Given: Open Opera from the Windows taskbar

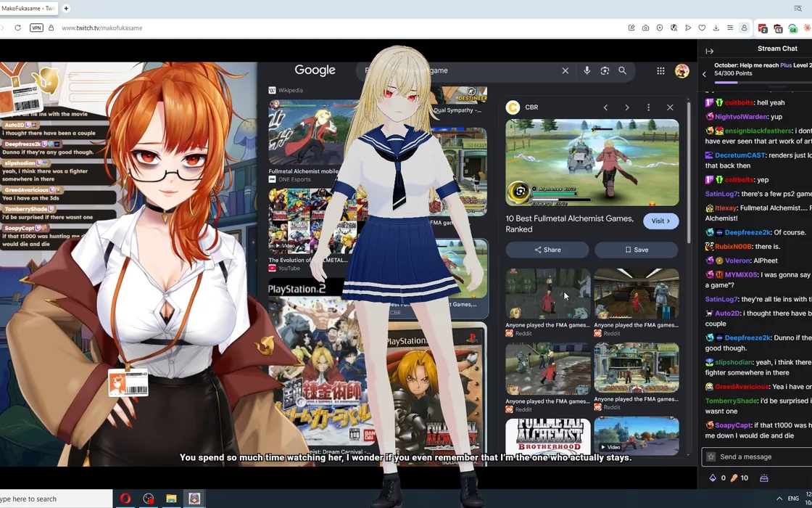Looking at the screenshot, I should (125, 499).
